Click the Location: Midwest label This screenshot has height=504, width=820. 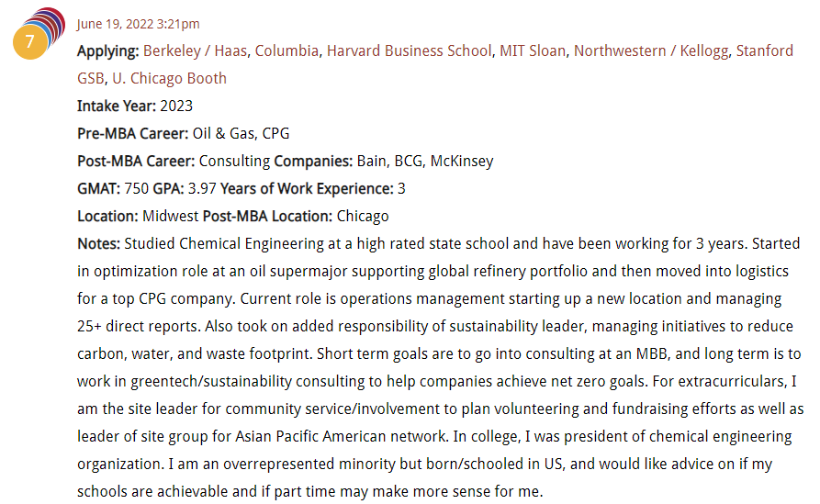138,217
